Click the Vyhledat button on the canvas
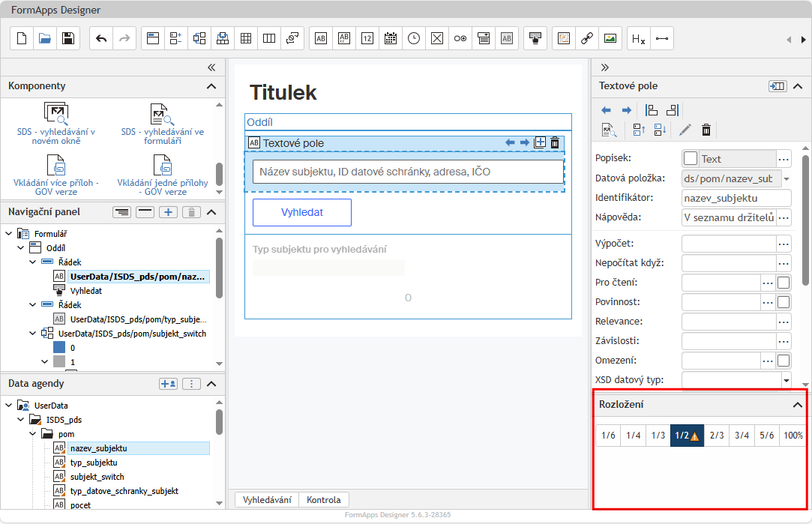The width and height of the screenshot is (812, 524). pos(302,212)
